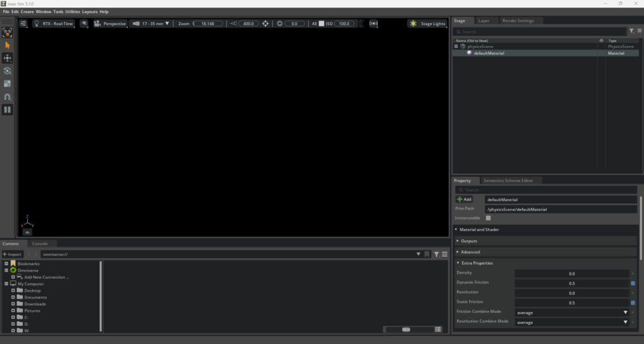This screenshot has width=644, height=344.
Task: Switch to the Render Settings tab
Action: [x=517, y=21]
